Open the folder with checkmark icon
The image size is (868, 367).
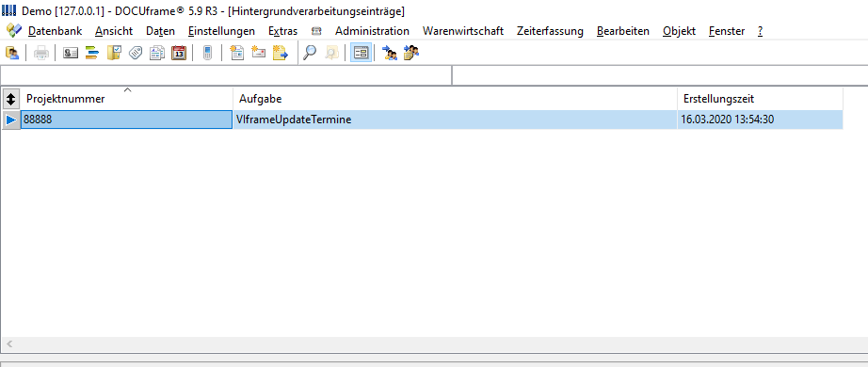(114, 53)
